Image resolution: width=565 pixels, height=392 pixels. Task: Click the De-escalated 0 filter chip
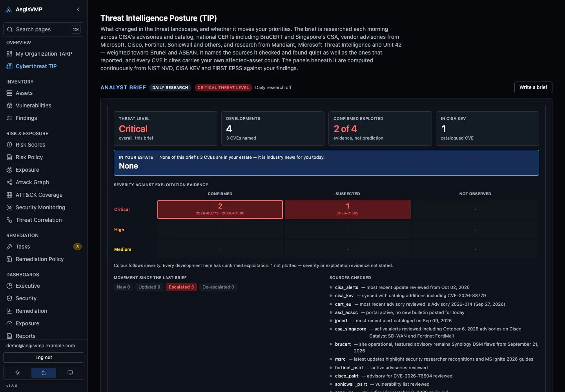218,287
